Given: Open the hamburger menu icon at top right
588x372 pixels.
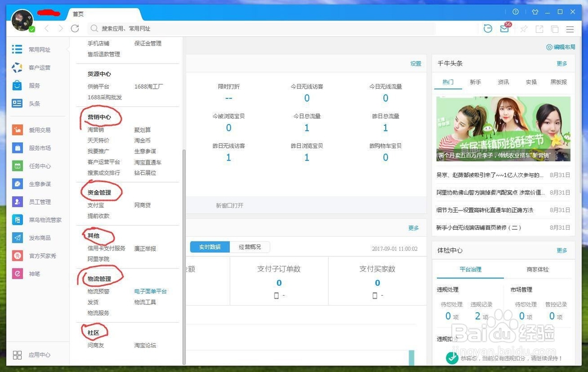Looking at the screenshot, I should pos(570,29).
